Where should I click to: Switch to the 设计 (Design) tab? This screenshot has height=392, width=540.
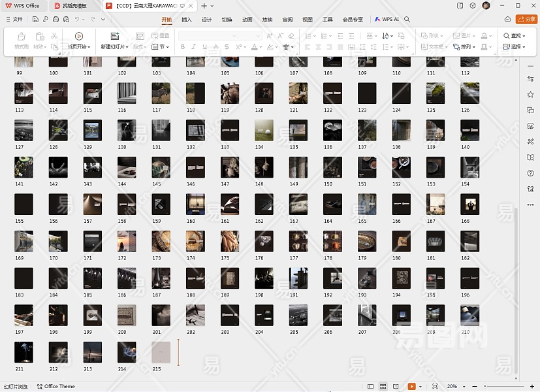206,20
